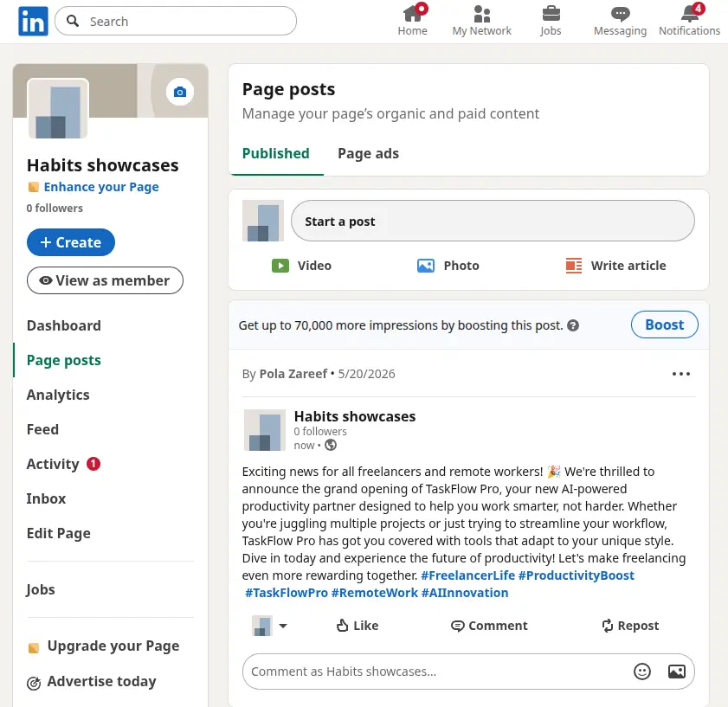Image resolution: width=728 pixels, height=707 pixels.
Task: Open Dashboard in the sidebar
Action: coord(63,325)
